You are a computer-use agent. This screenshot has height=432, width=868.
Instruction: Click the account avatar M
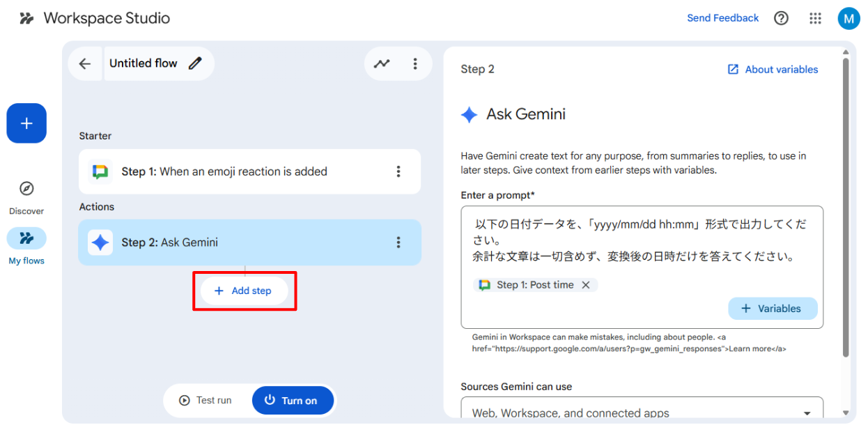coord(848,19)
